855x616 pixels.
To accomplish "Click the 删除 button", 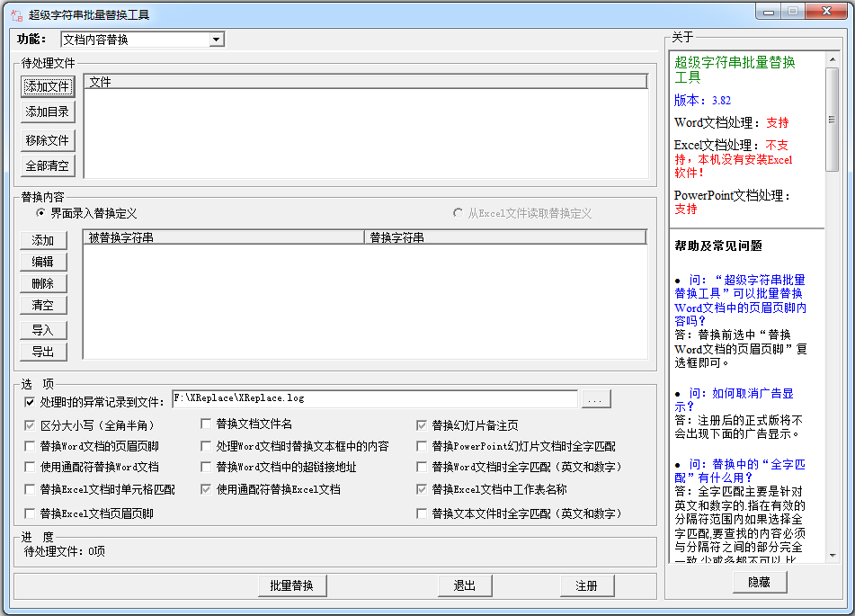I will [43, 284].
